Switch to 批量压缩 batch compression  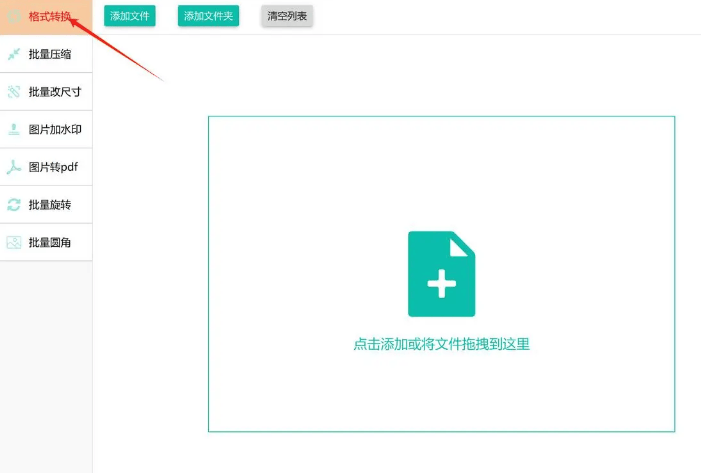50,54
